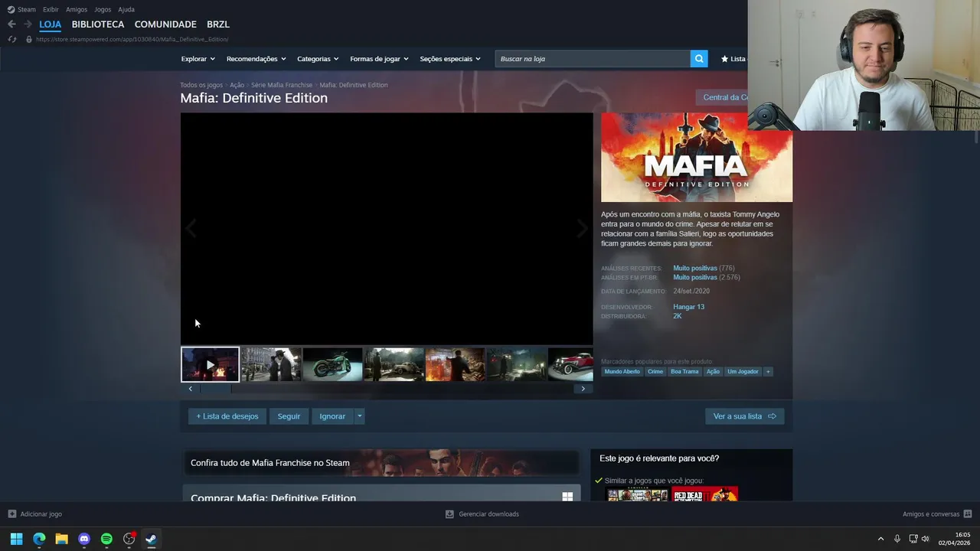980x551 pixels.
Task: Open the Confira tudo de Mafia Franchise banner
Action: pos(381,463)
